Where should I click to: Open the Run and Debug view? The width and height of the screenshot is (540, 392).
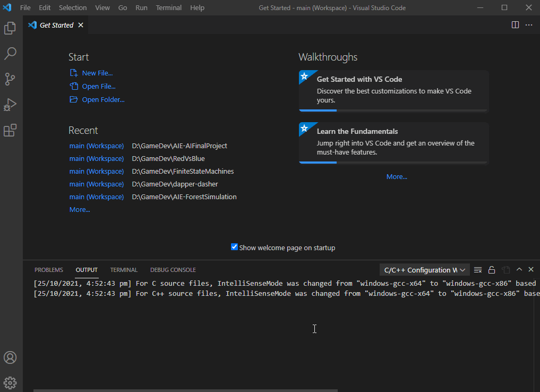pos(10,105)
